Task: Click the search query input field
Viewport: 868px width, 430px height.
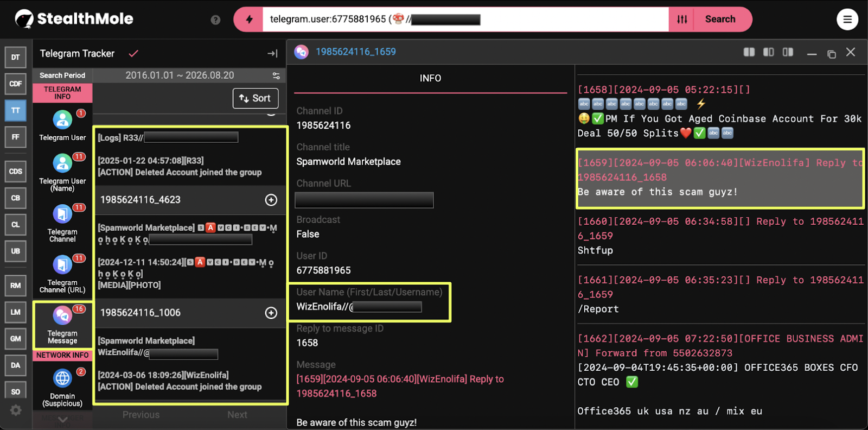Action: click(465, 20)
